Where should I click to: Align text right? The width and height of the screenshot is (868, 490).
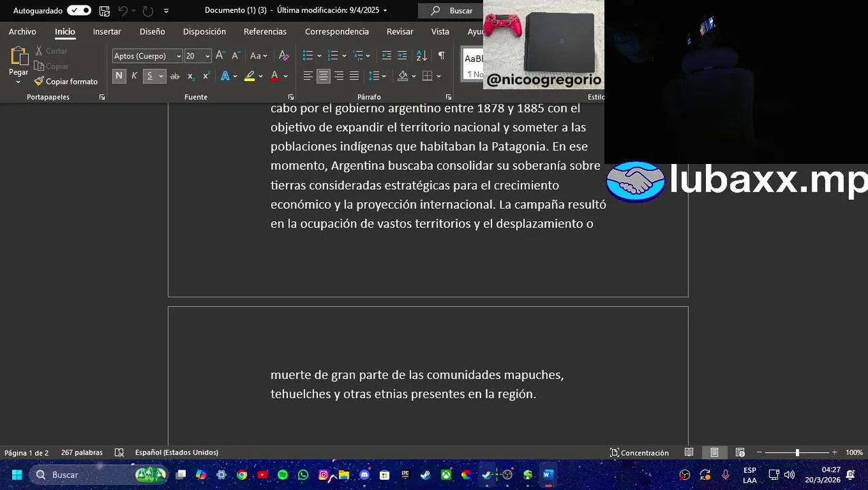pyautogui.click(x=338, y=76)
